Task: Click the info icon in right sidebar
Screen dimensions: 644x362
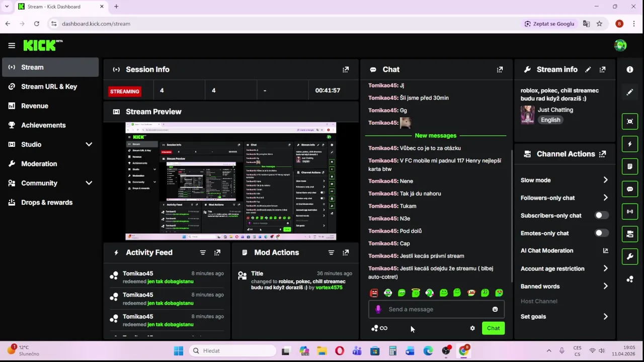Action: (630, 69)
